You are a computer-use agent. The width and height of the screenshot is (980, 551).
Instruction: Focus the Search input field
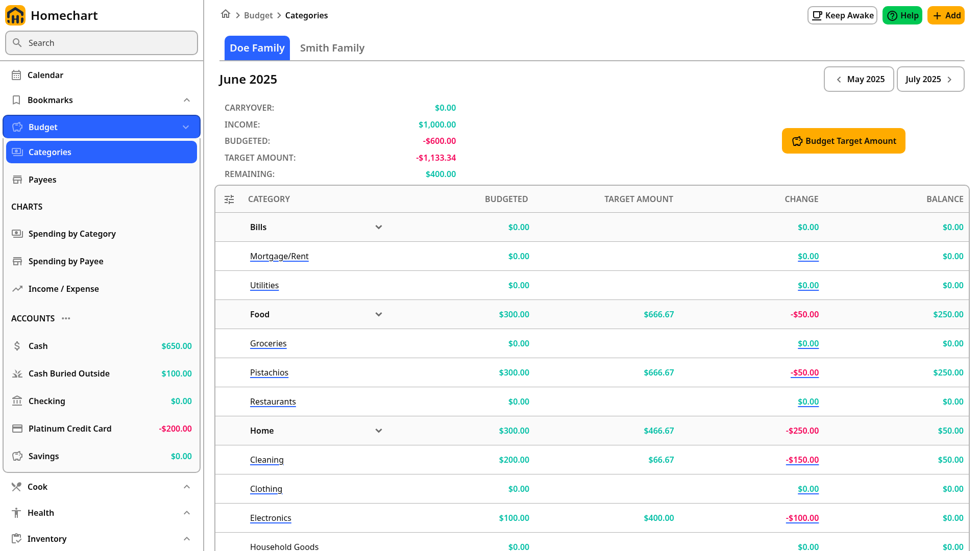pos(102,43)
